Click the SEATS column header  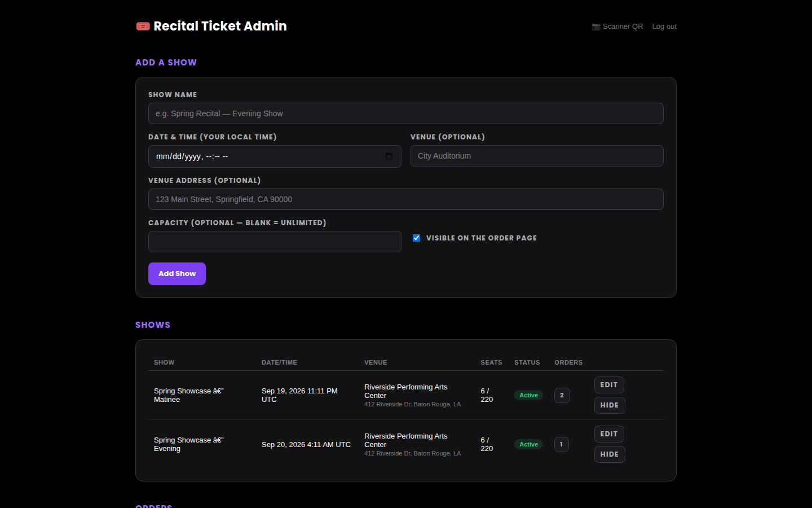[491, 362]
